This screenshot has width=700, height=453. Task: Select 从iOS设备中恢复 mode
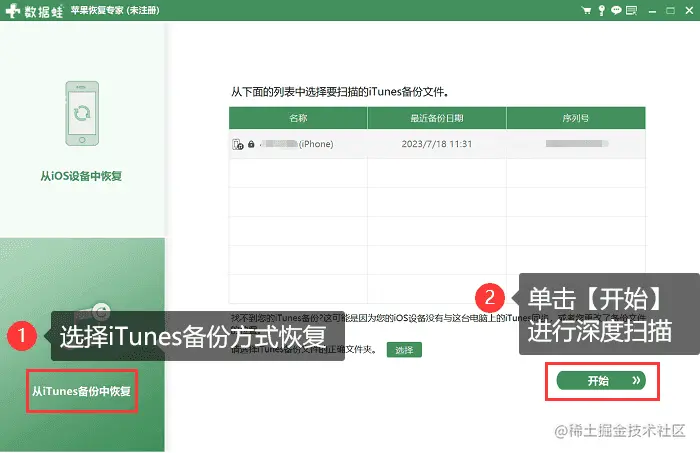click(81, 176)
